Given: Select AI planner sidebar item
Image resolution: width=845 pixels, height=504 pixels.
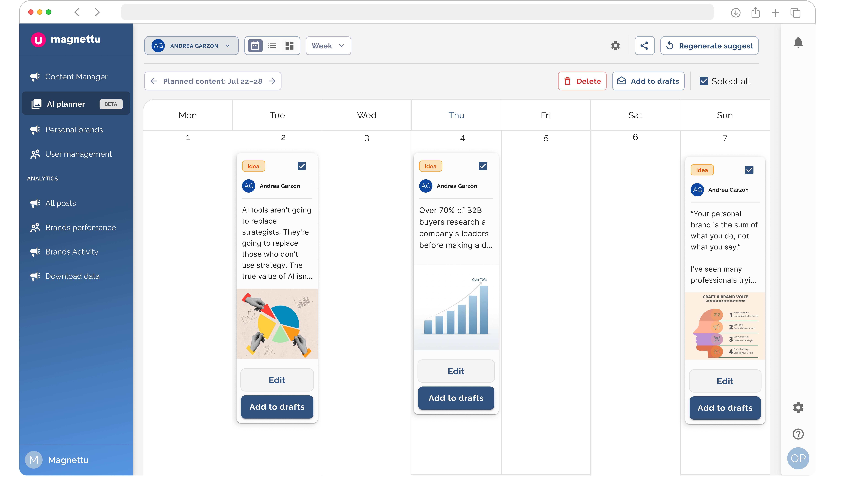Looking at the screenshot, I should (76, 104).
